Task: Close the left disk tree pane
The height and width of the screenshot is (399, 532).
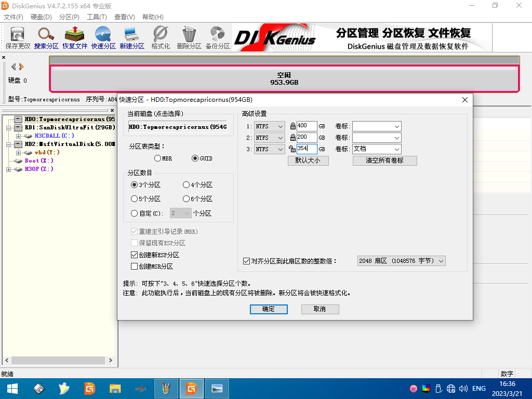Action: point(112,110)
